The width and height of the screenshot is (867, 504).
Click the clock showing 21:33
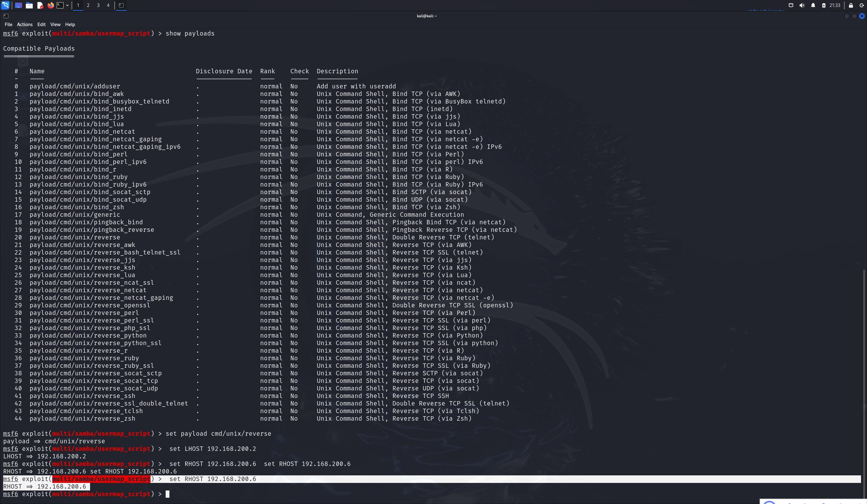(835, 5)
